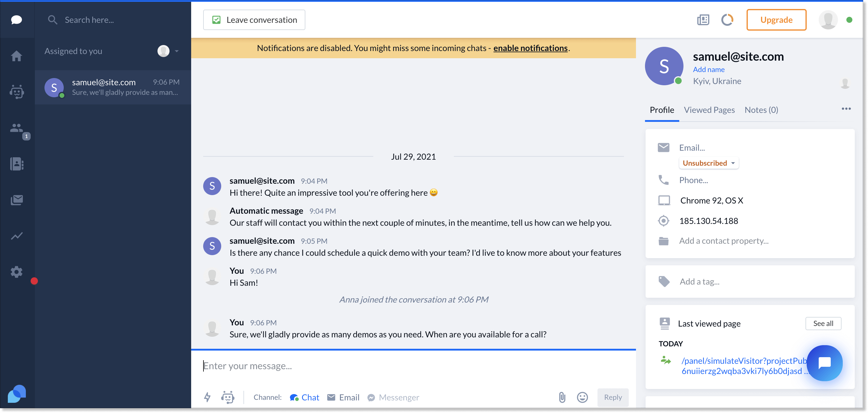Screen dimensions: 868x413
Task: Switch to the Viewed Pages tab
Action: click(709, 110)
